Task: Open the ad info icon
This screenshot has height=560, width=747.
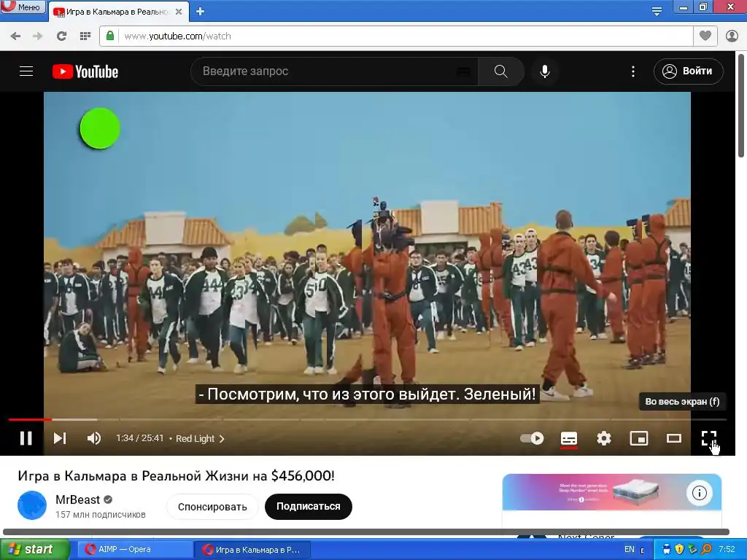Action: point(699,493)
